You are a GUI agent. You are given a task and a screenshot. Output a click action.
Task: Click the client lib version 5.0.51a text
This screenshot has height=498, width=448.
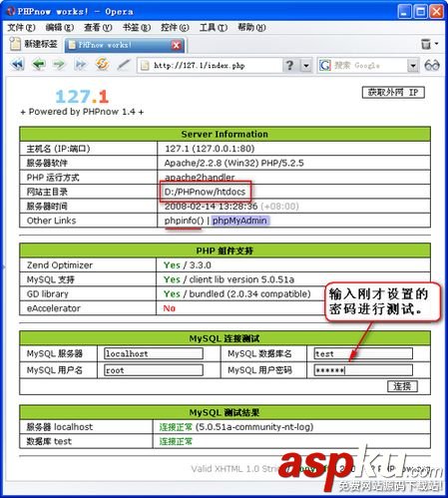tap(241, 279)
